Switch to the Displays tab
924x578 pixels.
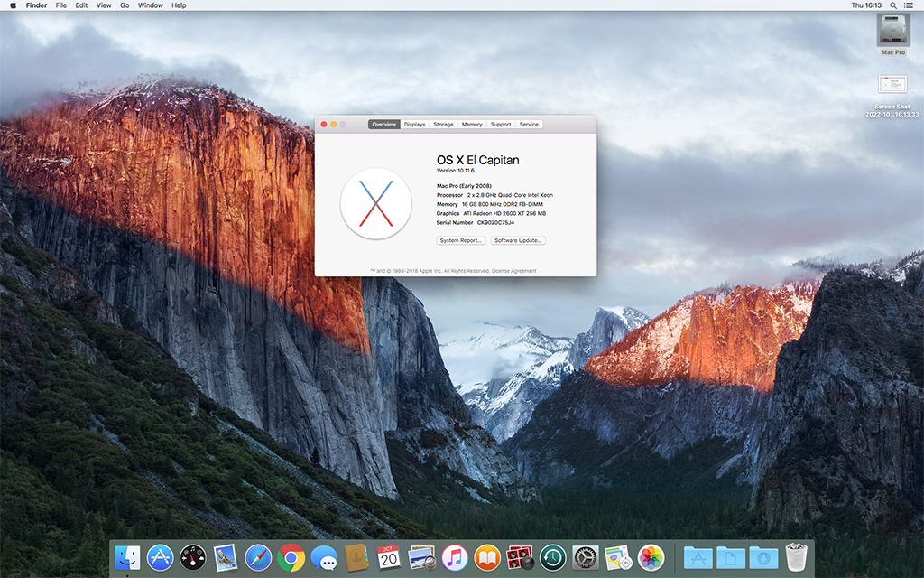click(x=414, y=125)
